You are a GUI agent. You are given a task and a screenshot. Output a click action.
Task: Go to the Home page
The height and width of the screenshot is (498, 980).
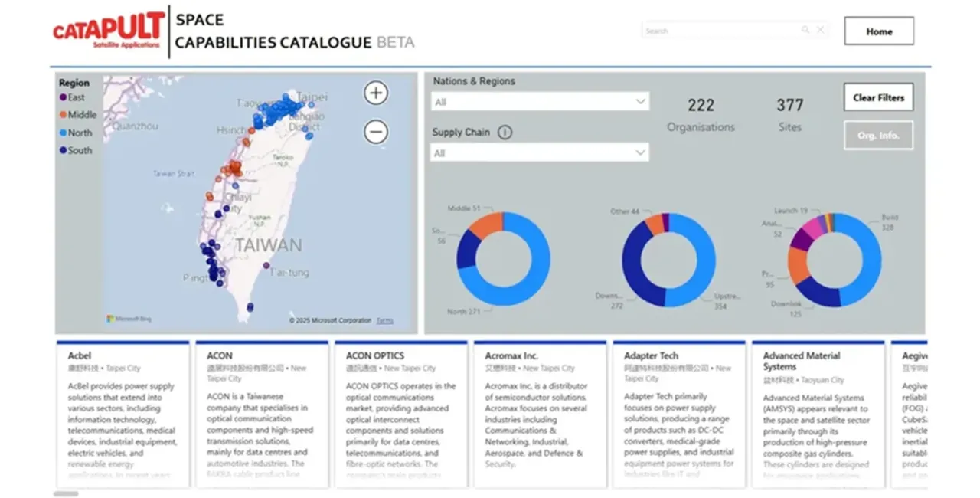tap(879, 31)
